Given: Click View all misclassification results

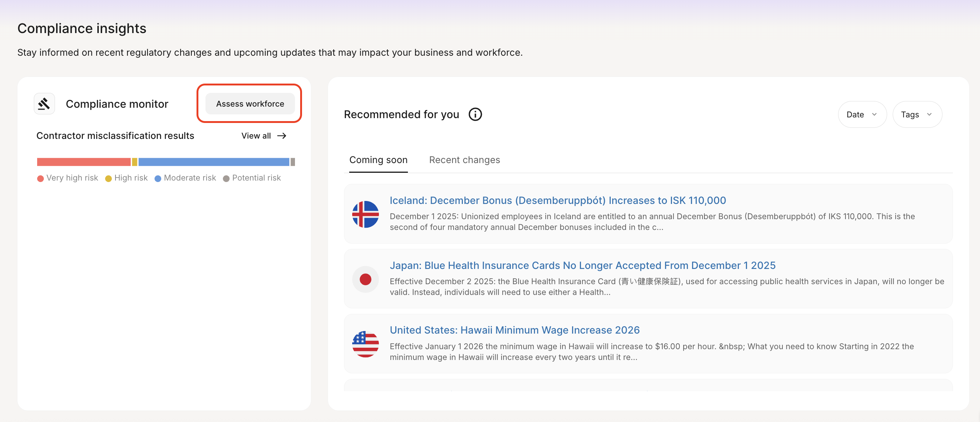Looking at the screenshot, I should pos(256,136).
